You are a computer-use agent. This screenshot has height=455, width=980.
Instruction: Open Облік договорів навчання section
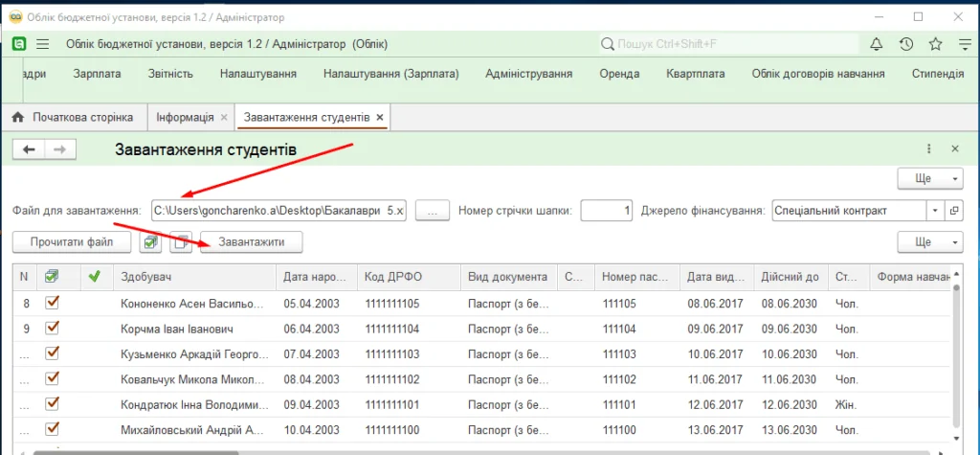pos(818,74)
